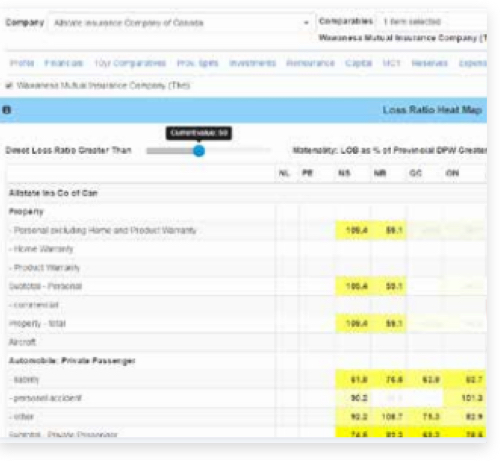Click NB cell in Personal excluding Home row

(x=389, y=230)
